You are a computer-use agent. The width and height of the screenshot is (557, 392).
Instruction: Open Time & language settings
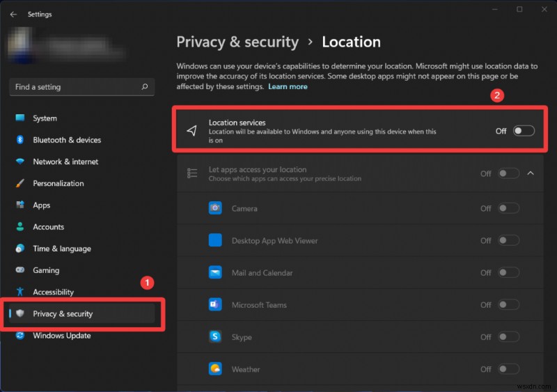click(x=82, y=249)
